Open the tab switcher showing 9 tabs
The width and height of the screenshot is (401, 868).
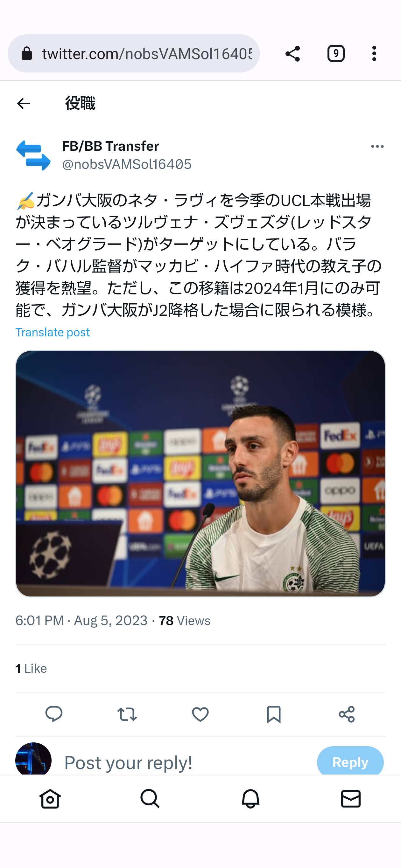pyautogui.click(x=336, y=54)
